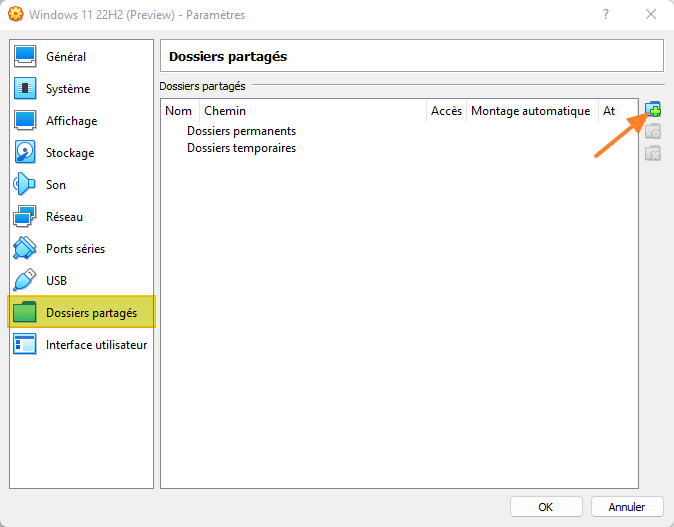674x527 pixels.
Task: Click the help question mark button
Action: [x=607, y=15]
